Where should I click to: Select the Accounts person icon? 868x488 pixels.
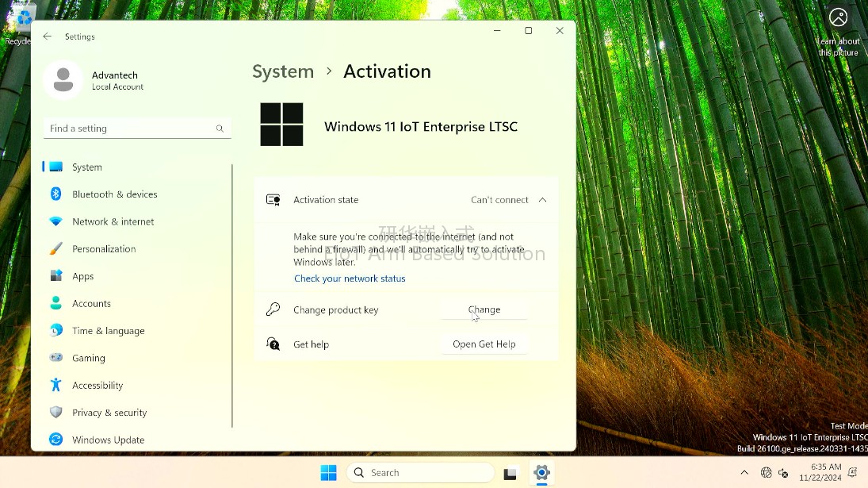click(56, 303)
